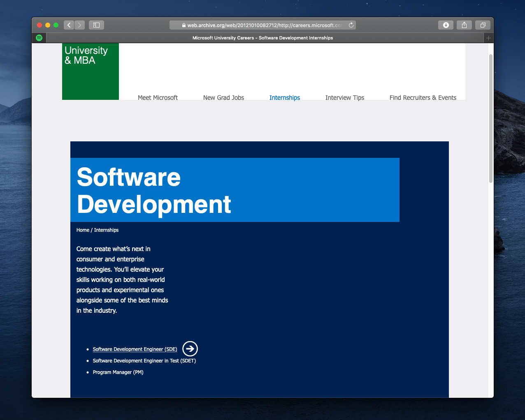Click the pinned Spotify tab icon
The height and width of the screenshot is (420, 525).
coord(39,38)
